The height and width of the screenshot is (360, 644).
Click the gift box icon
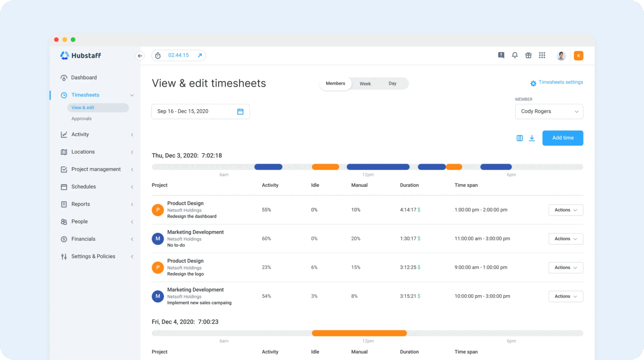click(x=529, y=55)
